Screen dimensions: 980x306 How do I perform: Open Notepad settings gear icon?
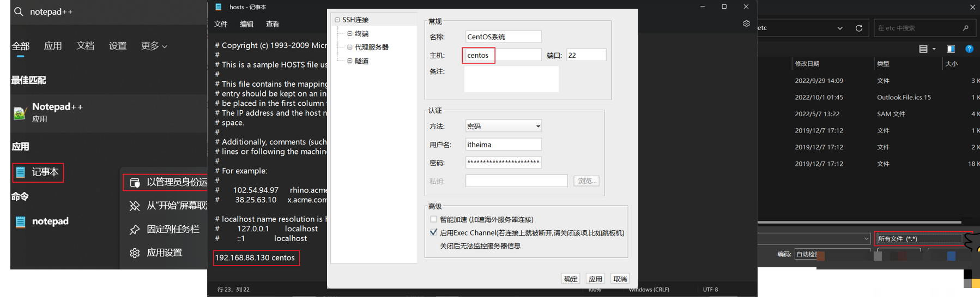click(x=746, y=24)
